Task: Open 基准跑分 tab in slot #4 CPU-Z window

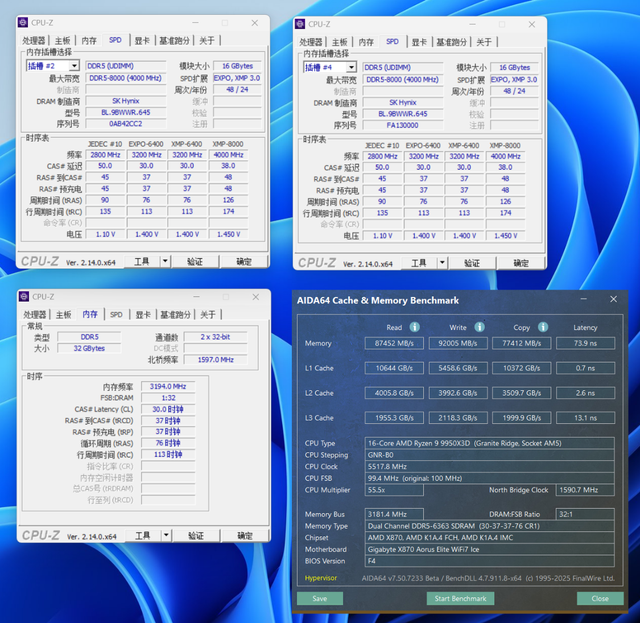Action: (x=451, y=42)
